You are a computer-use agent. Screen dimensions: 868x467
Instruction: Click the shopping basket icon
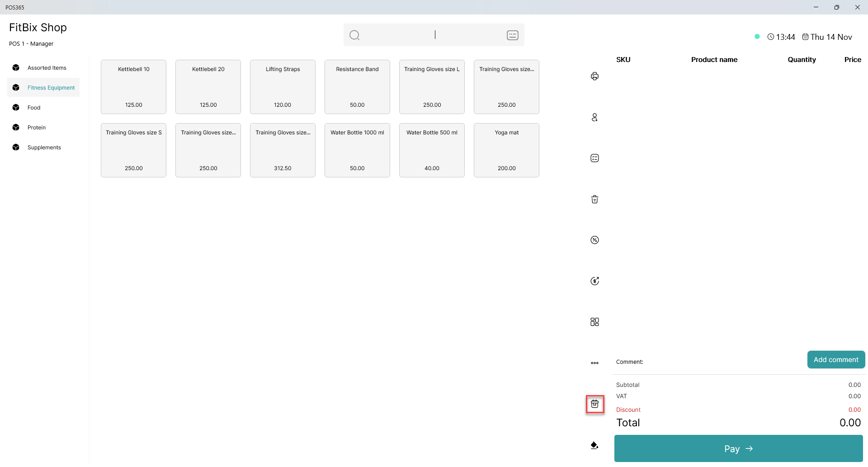click(x=594, y=404)
